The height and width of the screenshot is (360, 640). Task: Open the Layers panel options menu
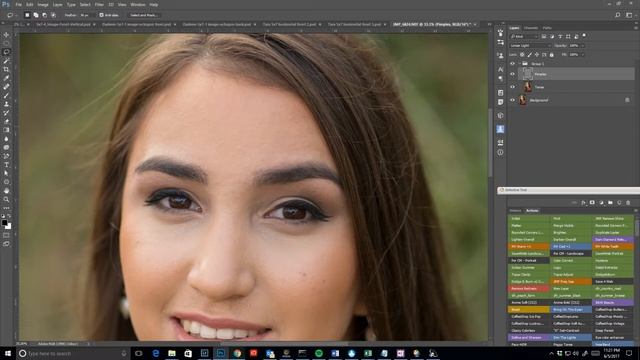coord(636,28)
